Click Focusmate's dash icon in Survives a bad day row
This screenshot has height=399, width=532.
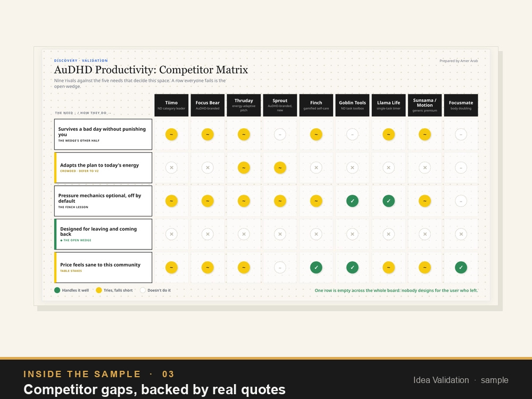pyautogui.click(x=461, y=135)
